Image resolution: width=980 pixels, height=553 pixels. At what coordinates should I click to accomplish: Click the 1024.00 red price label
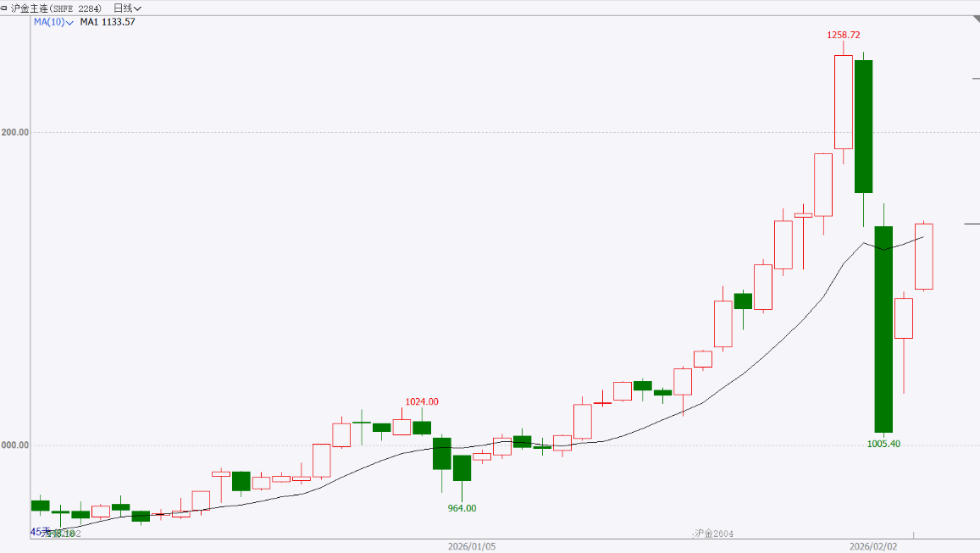coord(422,401)
